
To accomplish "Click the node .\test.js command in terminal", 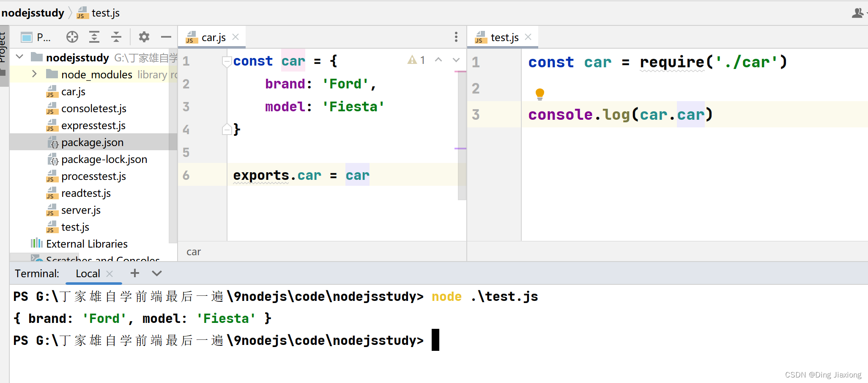I will [485, 296].
